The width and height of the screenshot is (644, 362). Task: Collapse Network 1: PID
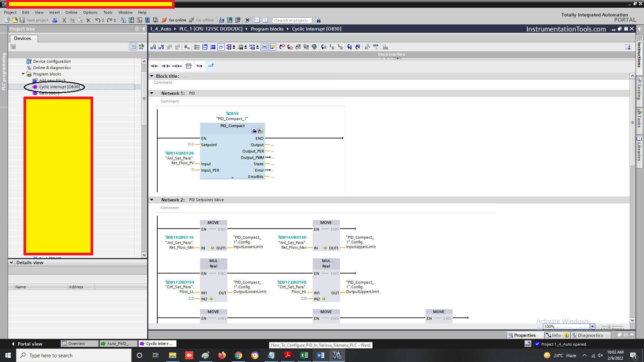[x=152, y=93]
